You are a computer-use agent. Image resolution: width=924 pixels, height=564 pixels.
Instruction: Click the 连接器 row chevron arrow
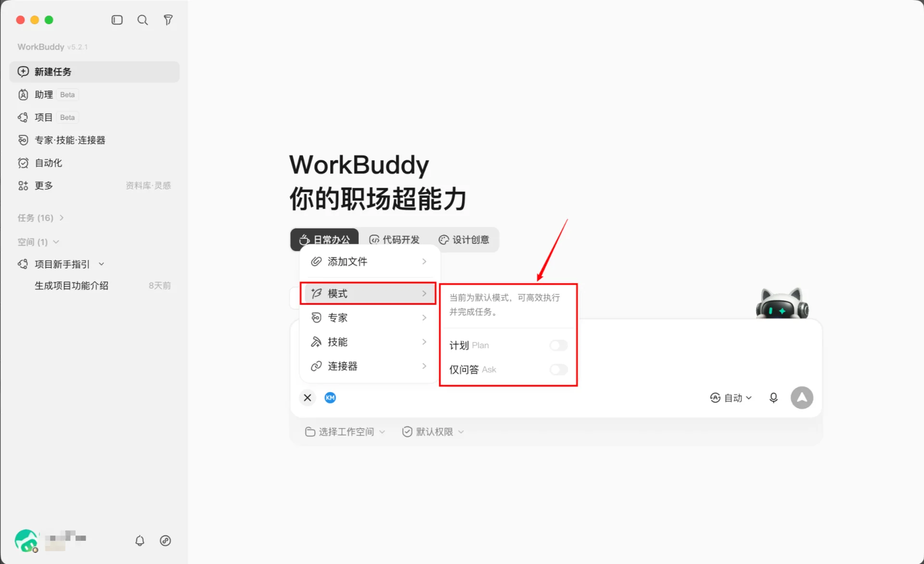pos(424,366)
